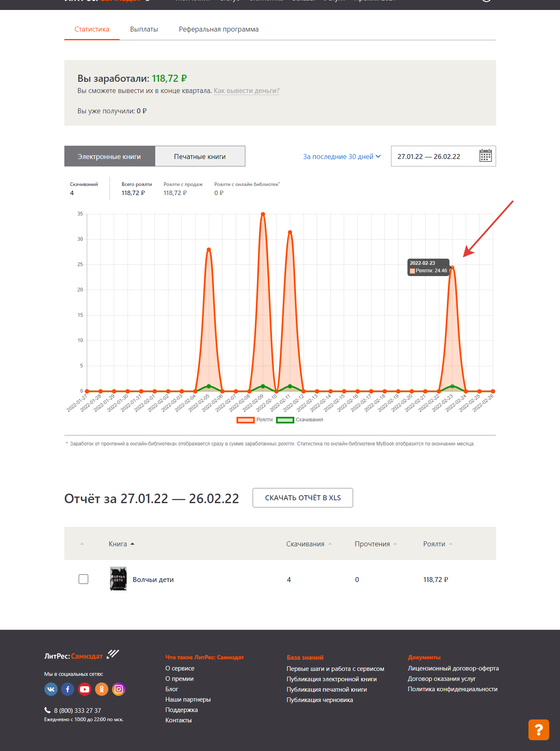Go to the Реферальная программа tab
The height and width of the screenshot is (751, 560).
pos(219,29)
